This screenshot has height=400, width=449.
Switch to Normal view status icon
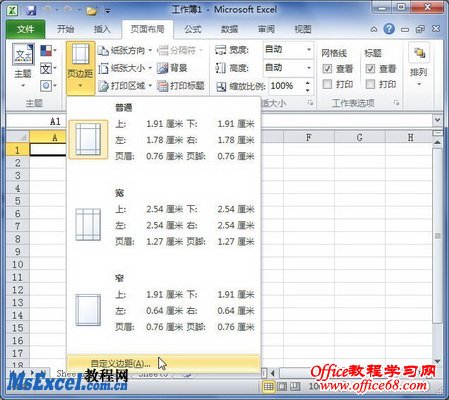pyautogui.click(x=268, y=387)
